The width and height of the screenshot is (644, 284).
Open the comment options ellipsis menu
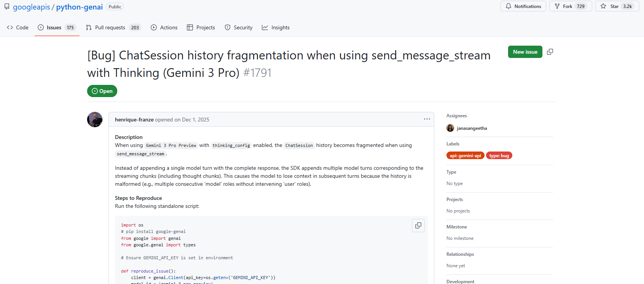pos(427,119)
